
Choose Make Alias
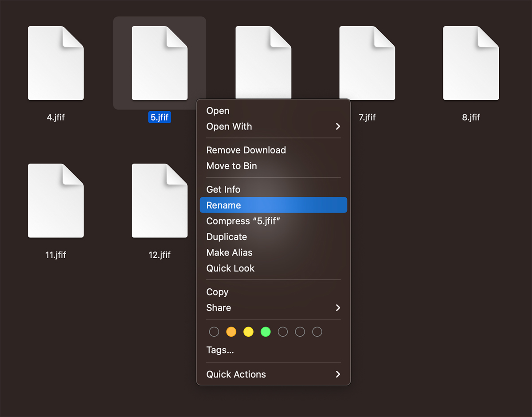coord(274,253)
